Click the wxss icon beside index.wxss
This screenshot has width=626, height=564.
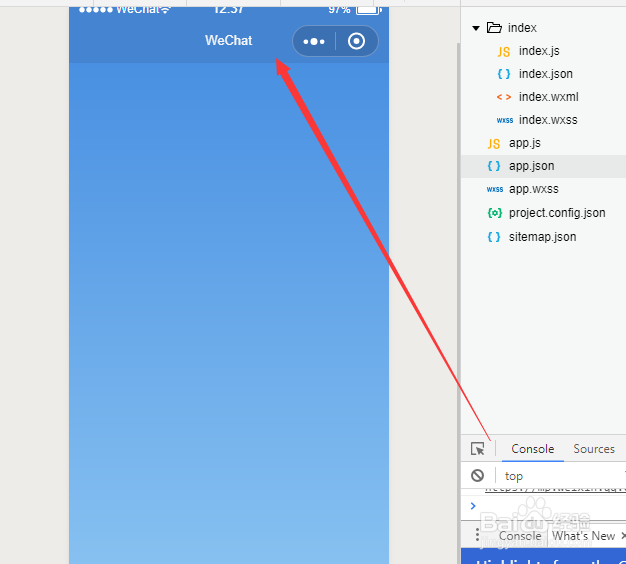pos(505,120)
